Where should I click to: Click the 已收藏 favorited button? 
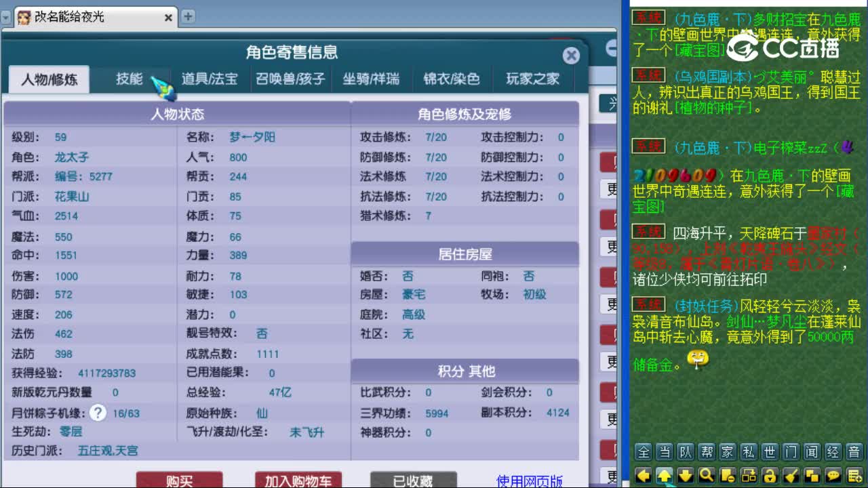[x=413, y=480]
